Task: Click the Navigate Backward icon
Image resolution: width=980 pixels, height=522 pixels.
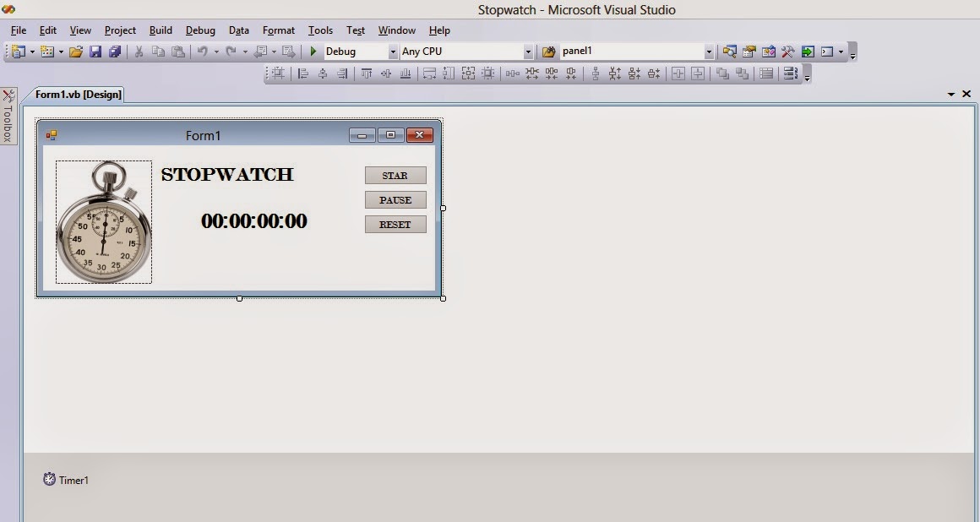Action: coord(260,52)
